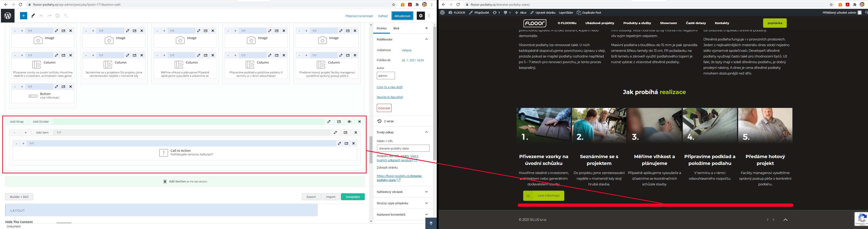The height and width of the screenshot is (229, 868).
Task: Collapse the Trvalý odkaz panel
Action: point(426,132)
